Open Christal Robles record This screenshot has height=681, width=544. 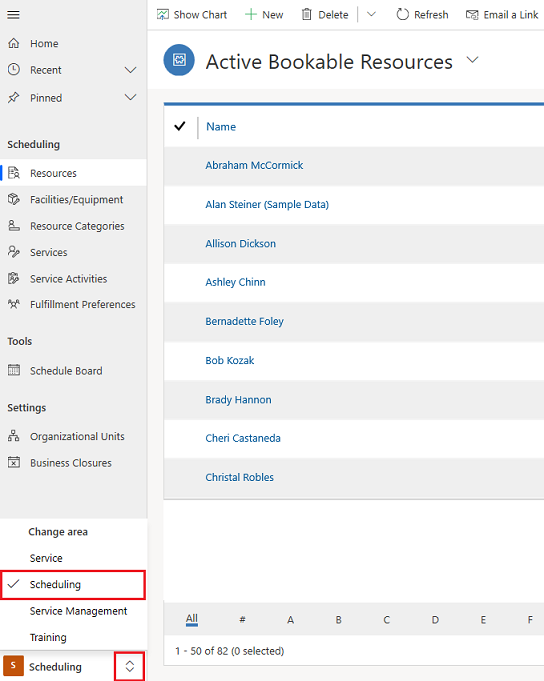tap(239, 477)
